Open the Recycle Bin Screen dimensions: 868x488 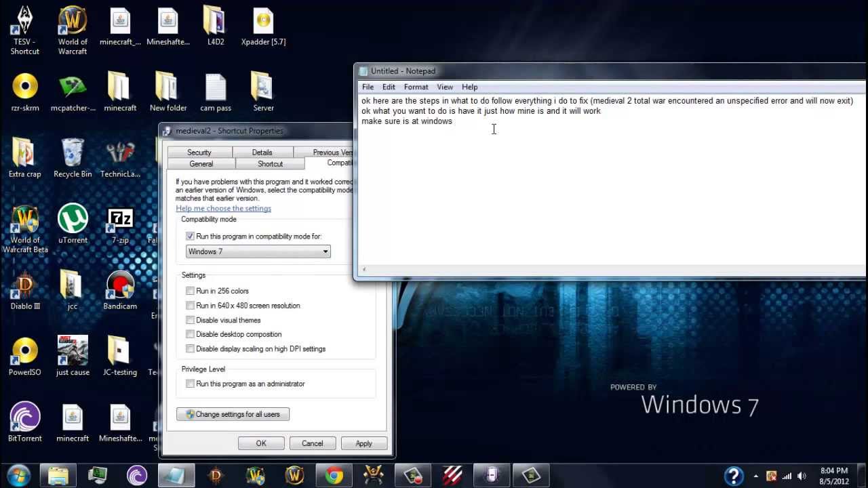pyautogui.click(x=73, y=158)
